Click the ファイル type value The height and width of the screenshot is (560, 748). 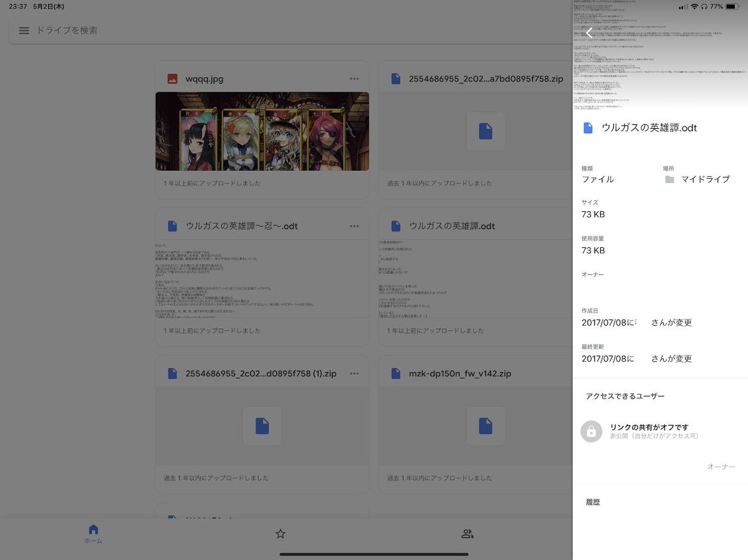[598, 179]
